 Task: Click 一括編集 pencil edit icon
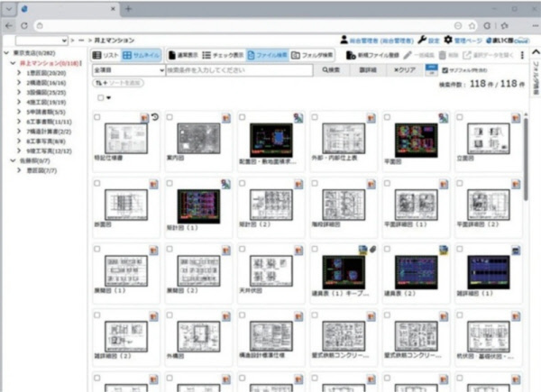tap(408, 55)
